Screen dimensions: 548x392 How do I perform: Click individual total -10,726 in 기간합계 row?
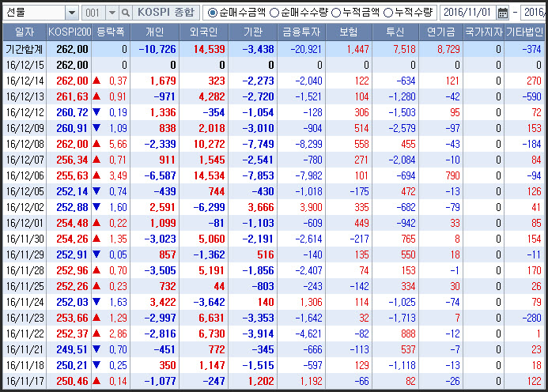pos(157,49)
